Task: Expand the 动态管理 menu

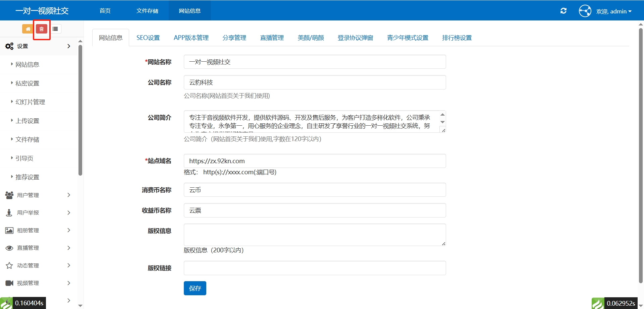Action: [x=39, y=265]
